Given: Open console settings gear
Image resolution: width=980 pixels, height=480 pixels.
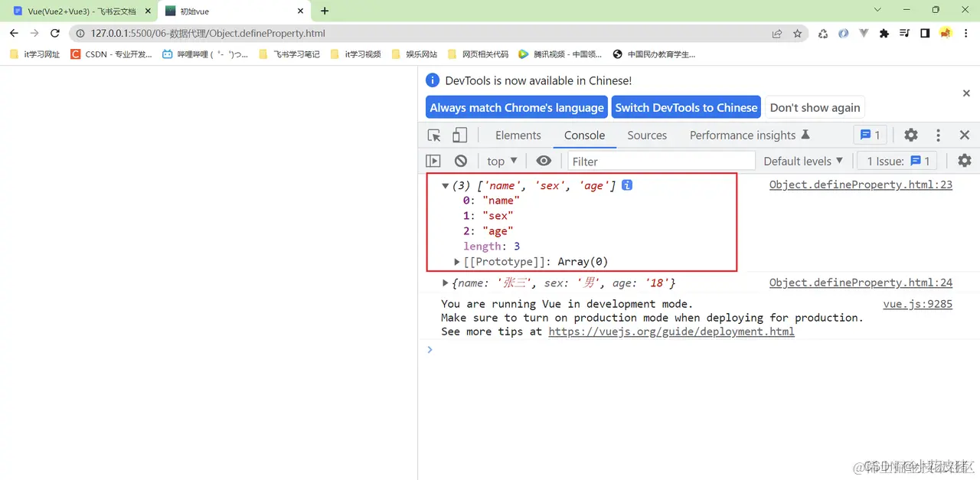Looking at the screenshot, I should 965,161.
